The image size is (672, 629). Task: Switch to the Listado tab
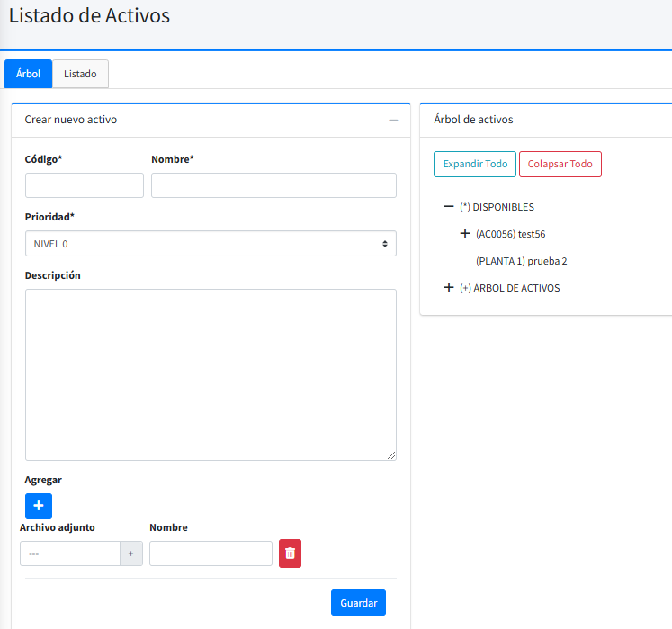pos(80,74)
